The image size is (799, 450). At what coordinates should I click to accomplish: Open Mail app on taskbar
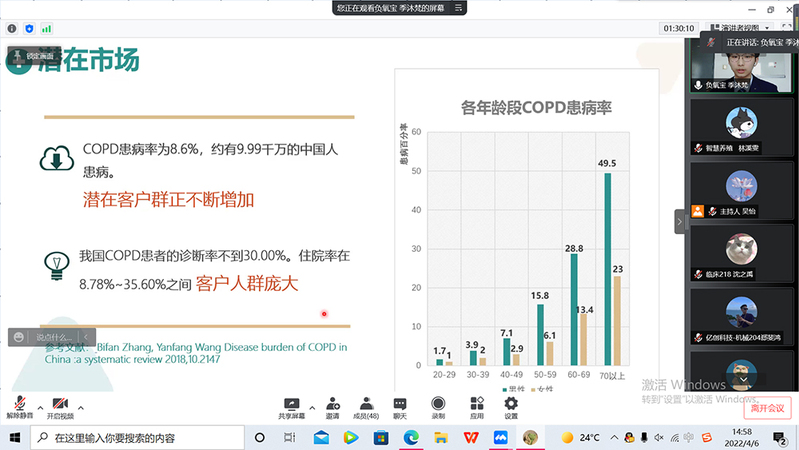[x=321, y=437]
